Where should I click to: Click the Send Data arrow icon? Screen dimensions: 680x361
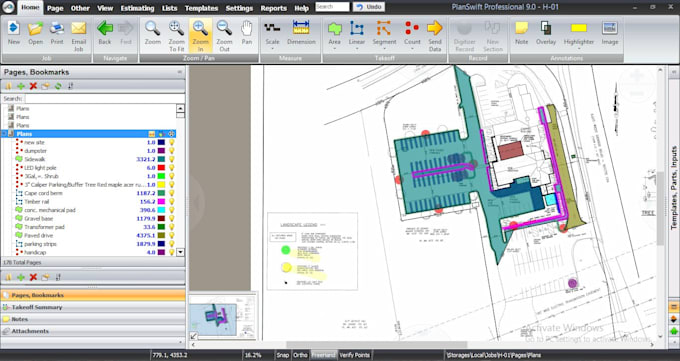[x=435, y=36]
